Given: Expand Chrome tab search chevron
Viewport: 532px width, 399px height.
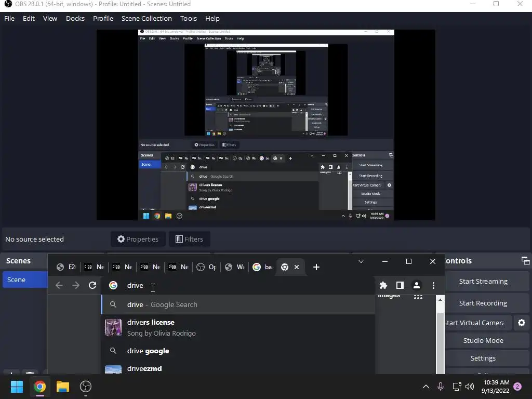Looking at the screenshot, I should [x=361, y=261].
